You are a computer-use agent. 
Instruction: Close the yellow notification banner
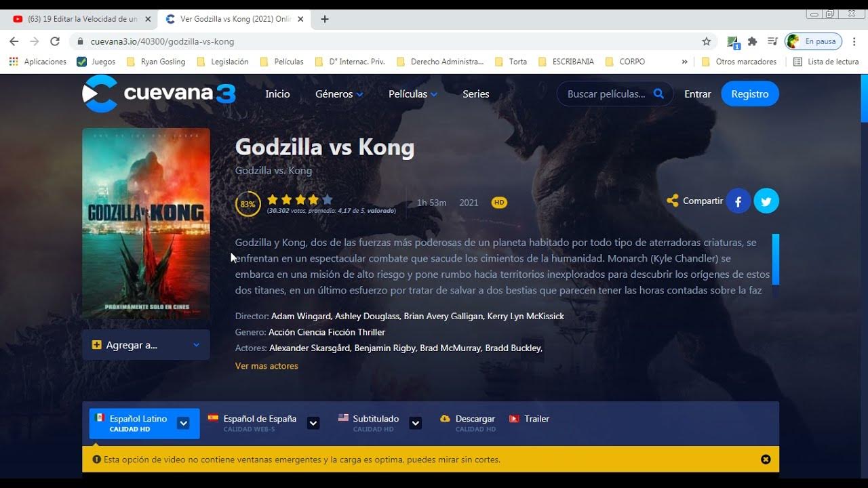point(766,460)
